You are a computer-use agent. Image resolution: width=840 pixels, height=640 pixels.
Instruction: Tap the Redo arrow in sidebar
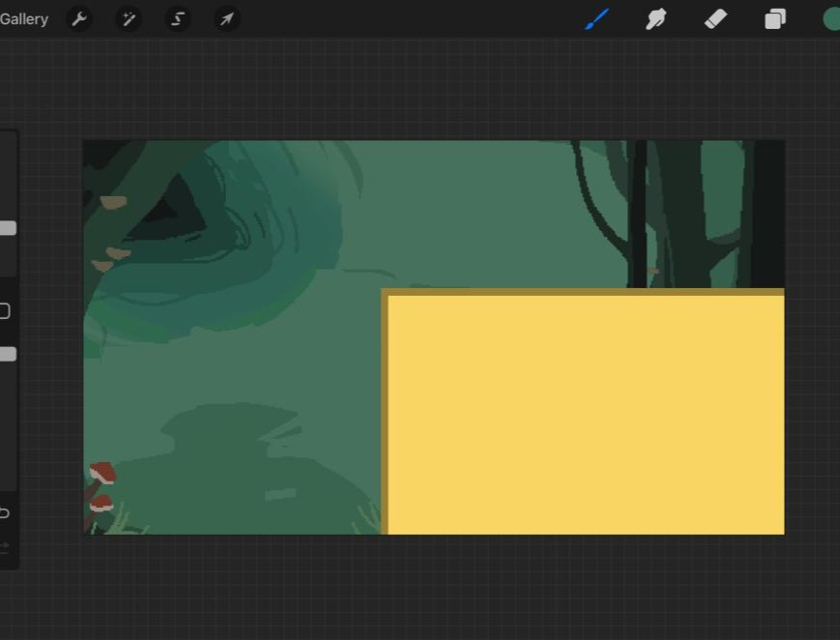pos(5,546)
